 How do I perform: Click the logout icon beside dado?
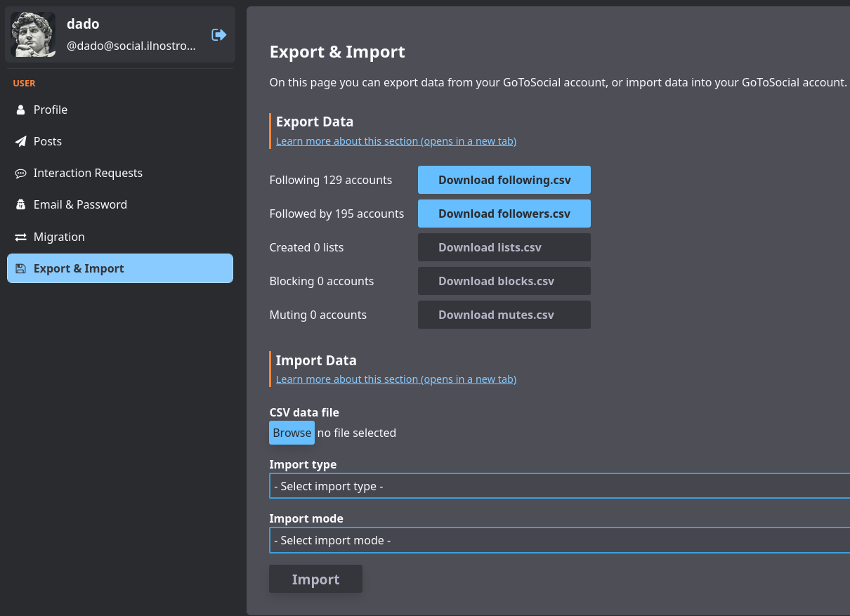click(x=218, y=34)
